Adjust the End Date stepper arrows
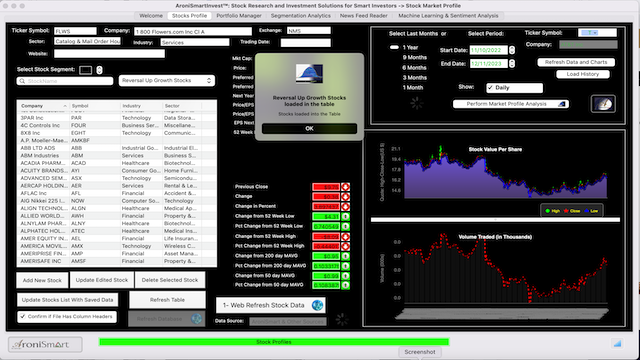 pyautogui.click(x=512, y=64)
